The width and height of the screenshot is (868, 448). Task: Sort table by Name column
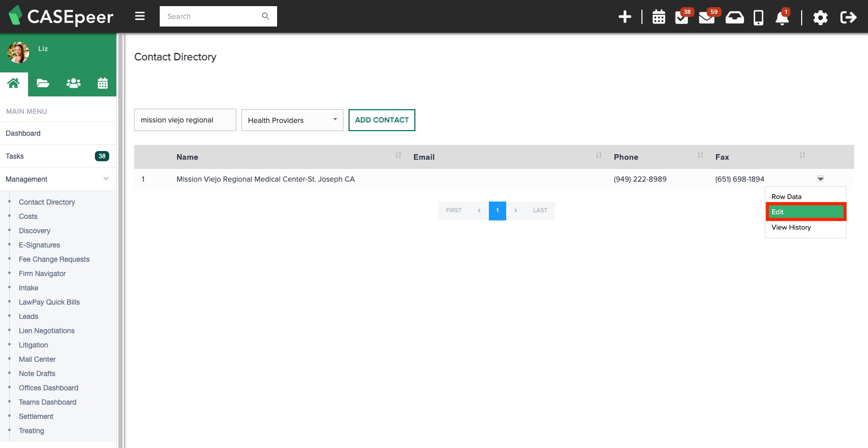pyautogui.click(x=398, y=155)
